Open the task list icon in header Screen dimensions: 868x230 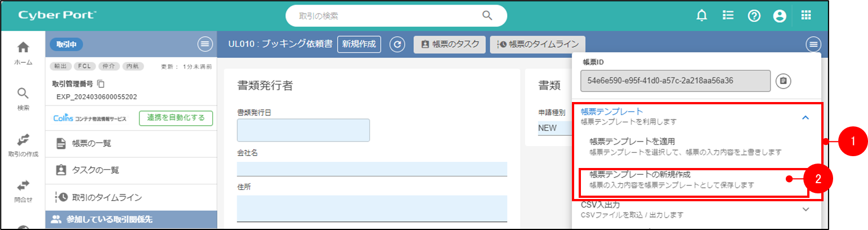[728, 16]
